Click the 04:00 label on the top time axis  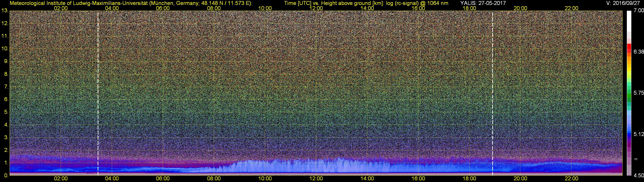tap(112, 8)
